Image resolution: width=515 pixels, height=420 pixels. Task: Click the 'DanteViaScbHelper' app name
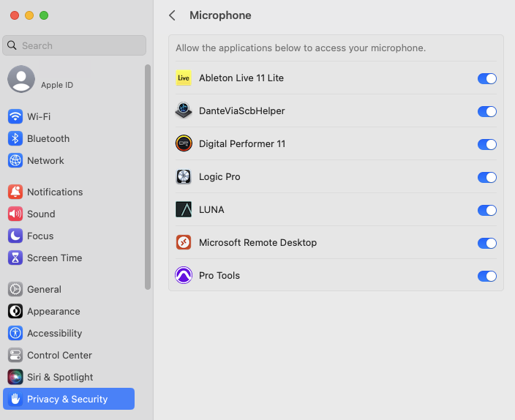click(x=241, y=110)
